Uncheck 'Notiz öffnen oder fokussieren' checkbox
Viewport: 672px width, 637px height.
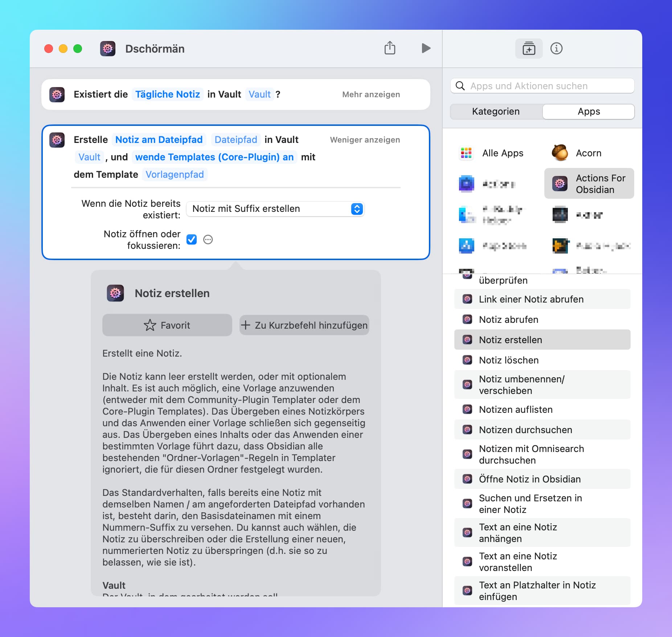coord(192,239)
